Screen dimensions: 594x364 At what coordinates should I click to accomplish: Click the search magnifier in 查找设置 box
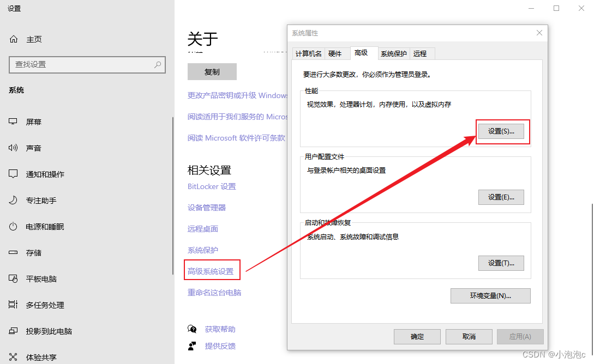158,65
